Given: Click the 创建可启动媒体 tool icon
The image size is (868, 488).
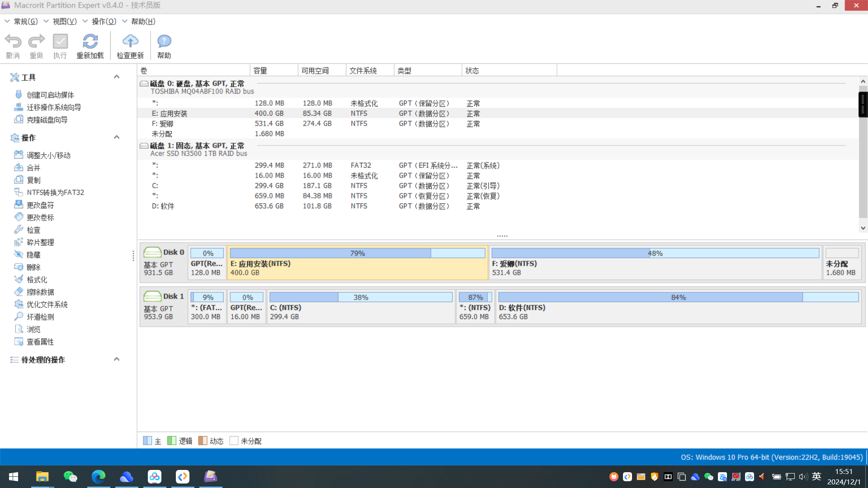Looking at the screenshot, I should [19, 95].
